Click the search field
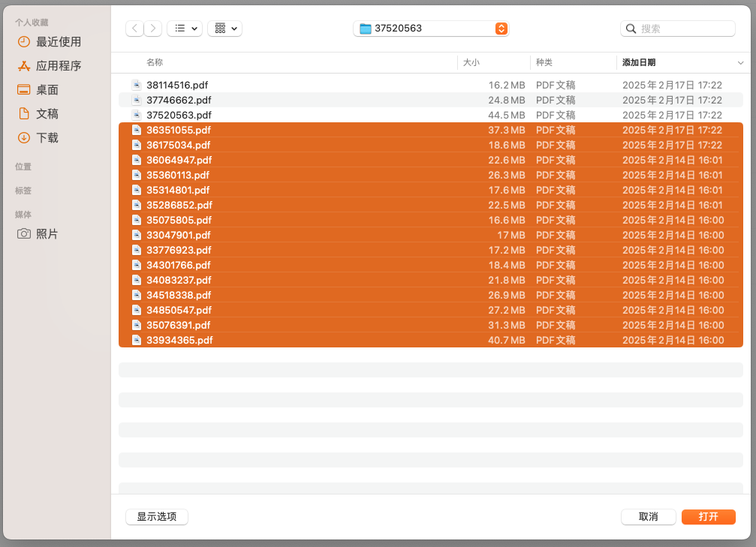 (685, 29)
